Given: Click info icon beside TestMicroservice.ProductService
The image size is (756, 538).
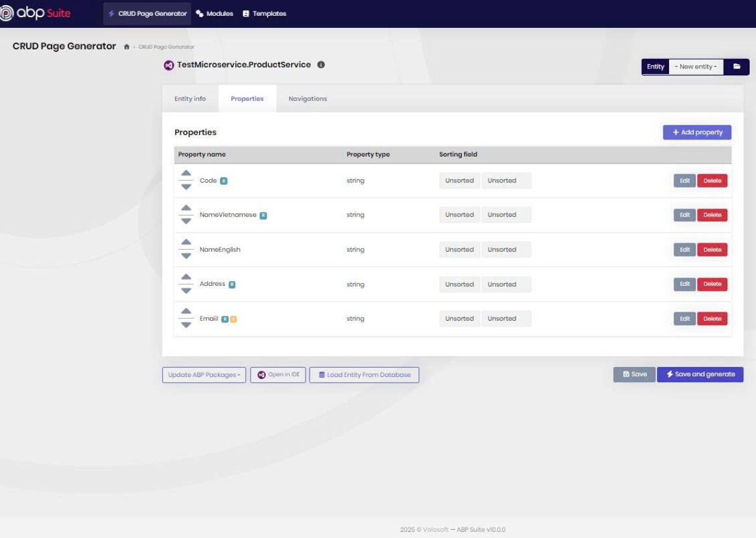Looking at the screenshot, I should pos(321,65).
